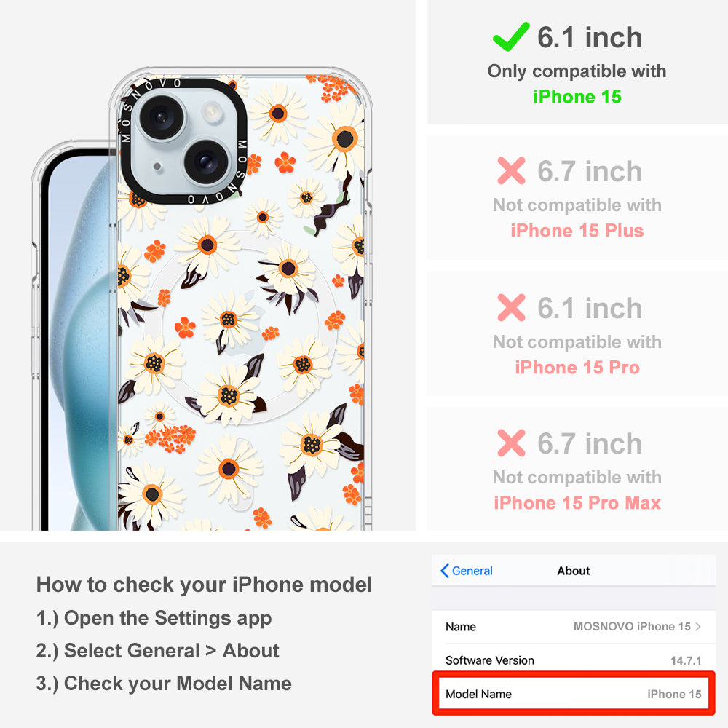This screenshot has width=728, height=728.
Task: Click the MOSNOVO iPhone 15 name value
Action: pyautogui.click(x=632, y=626)
